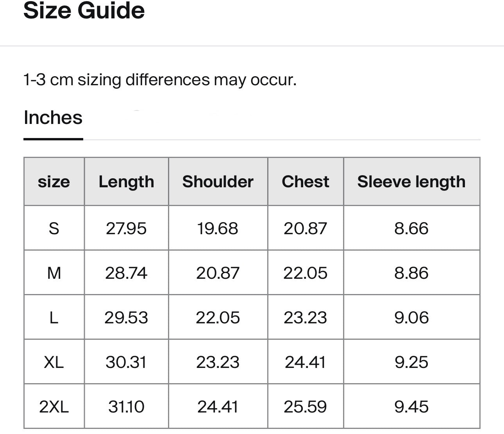Click the S sleeve length value 8.66
This screenshot has height=434, width=504.
(411, 228)
